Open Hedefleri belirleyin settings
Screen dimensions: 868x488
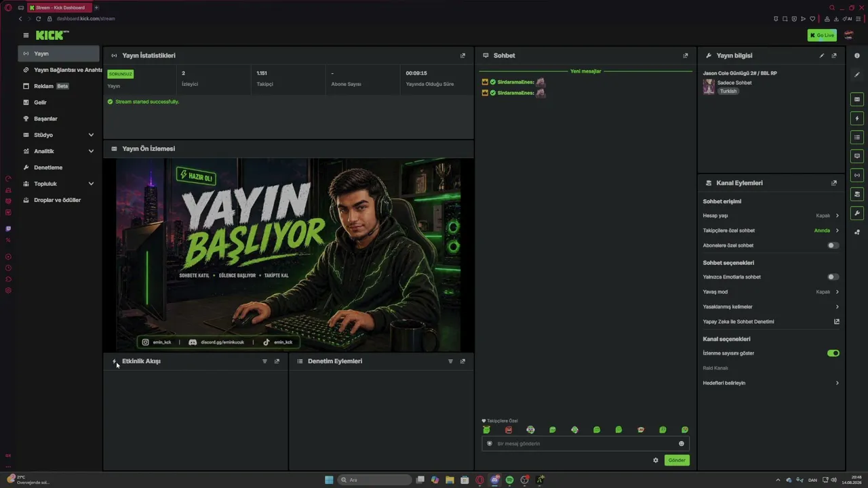[771, 383]
